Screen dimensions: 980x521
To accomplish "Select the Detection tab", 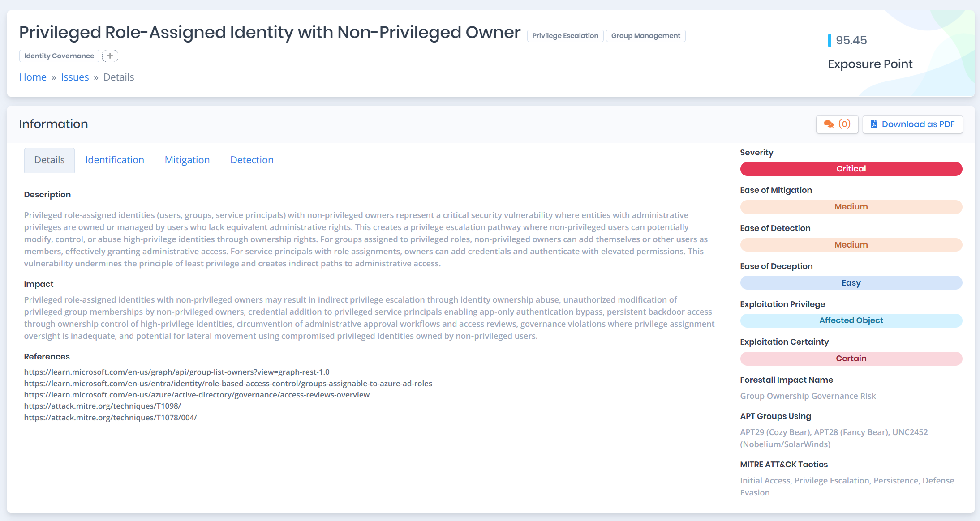I will (252, 160).
